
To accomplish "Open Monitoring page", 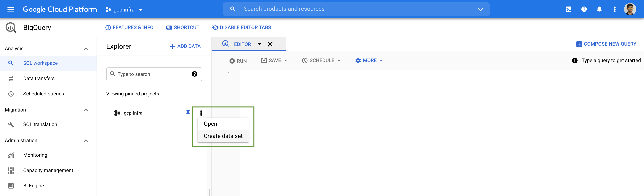I will (35, 155).
